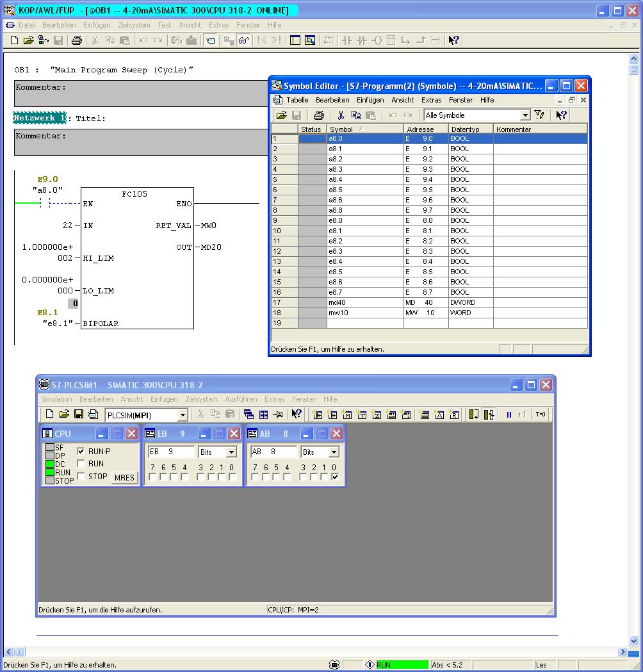Click MRES button in CPU panel

tap(124, 477)
